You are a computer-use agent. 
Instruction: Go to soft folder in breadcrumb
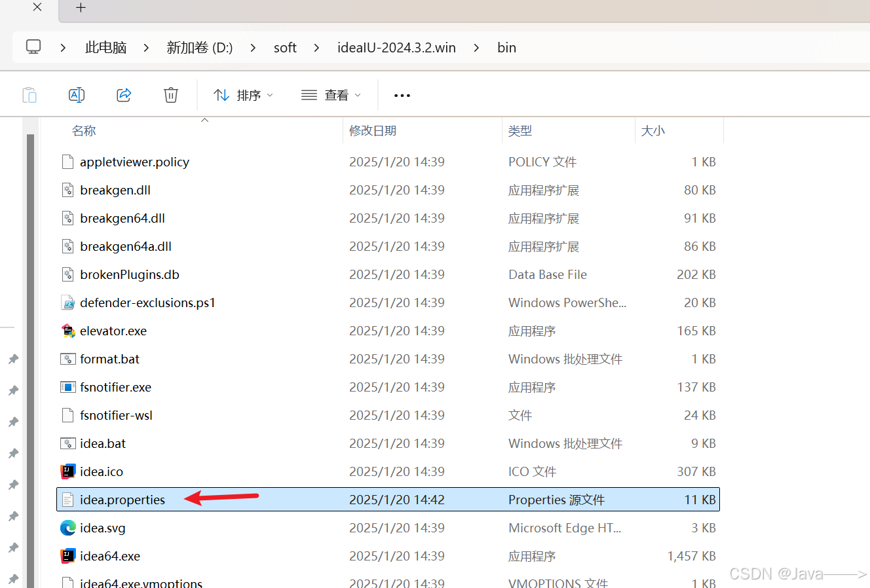coord(285,48)
